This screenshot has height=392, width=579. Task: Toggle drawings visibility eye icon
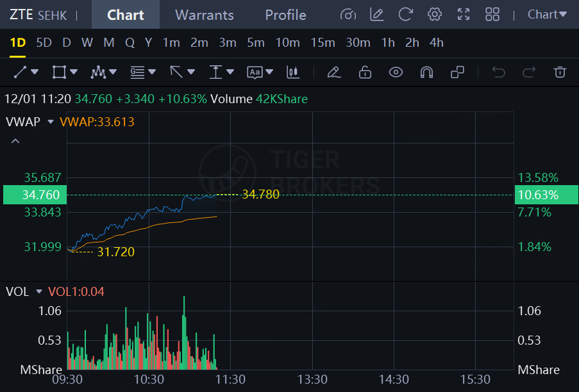[x=396, y=72]
